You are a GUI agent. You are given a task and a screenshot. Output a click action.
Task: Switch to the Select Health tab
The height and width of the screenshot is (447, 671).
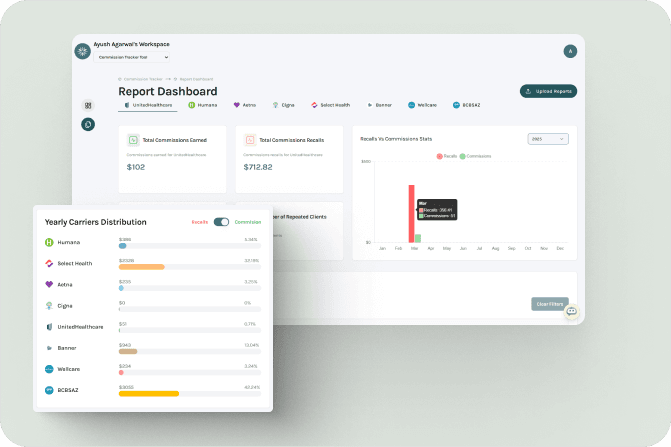(330, 105)
